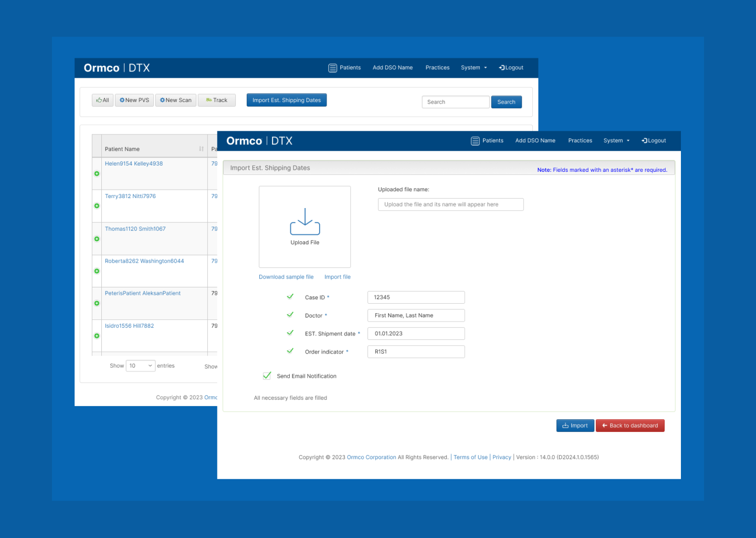756x538 pixels.
Task: Toggle Send Email Notification checkbox
Action: (x=267, y=376)
